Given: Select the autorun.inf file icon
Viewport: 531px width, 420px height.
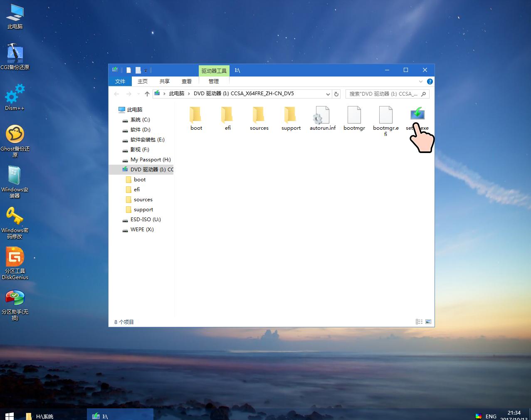Looking at the screenshot, I should click(x=322, y=116).
